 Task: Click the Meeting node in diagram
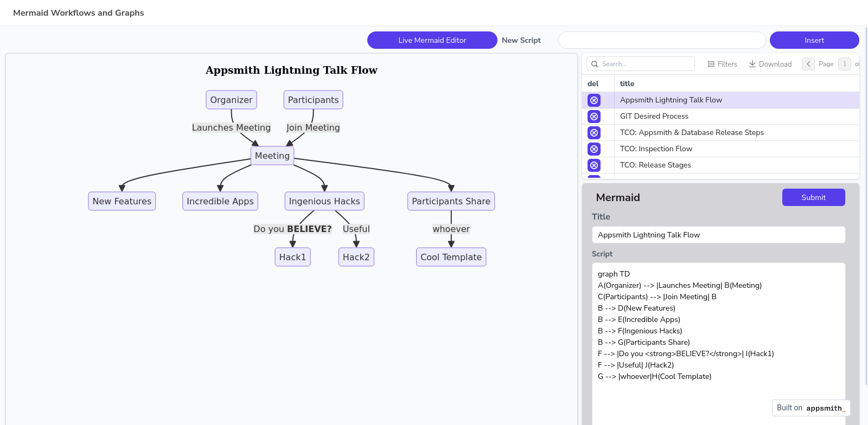click(272, 156)
